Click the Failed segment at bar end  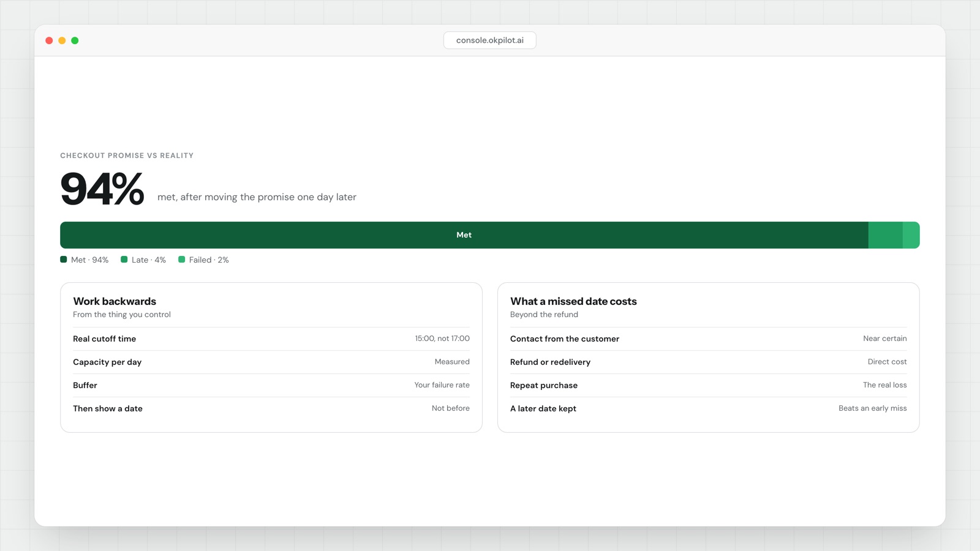click(911, 235)
